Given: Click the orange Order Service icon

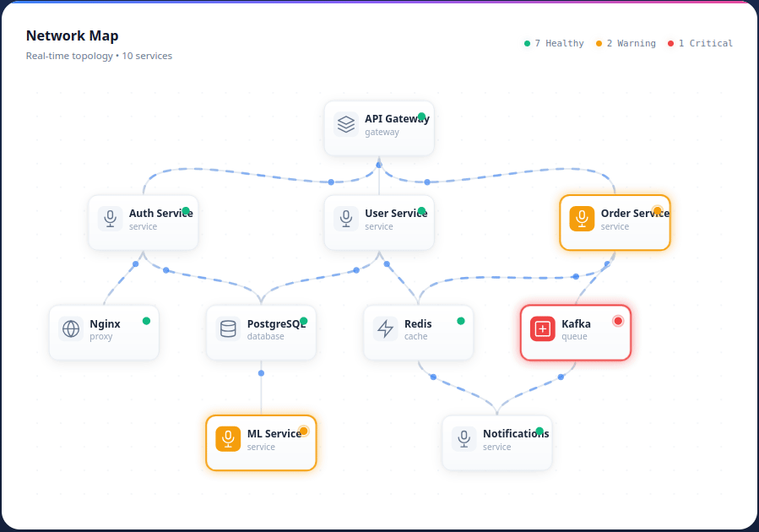Looking at the screenshot, I should 582,219.
